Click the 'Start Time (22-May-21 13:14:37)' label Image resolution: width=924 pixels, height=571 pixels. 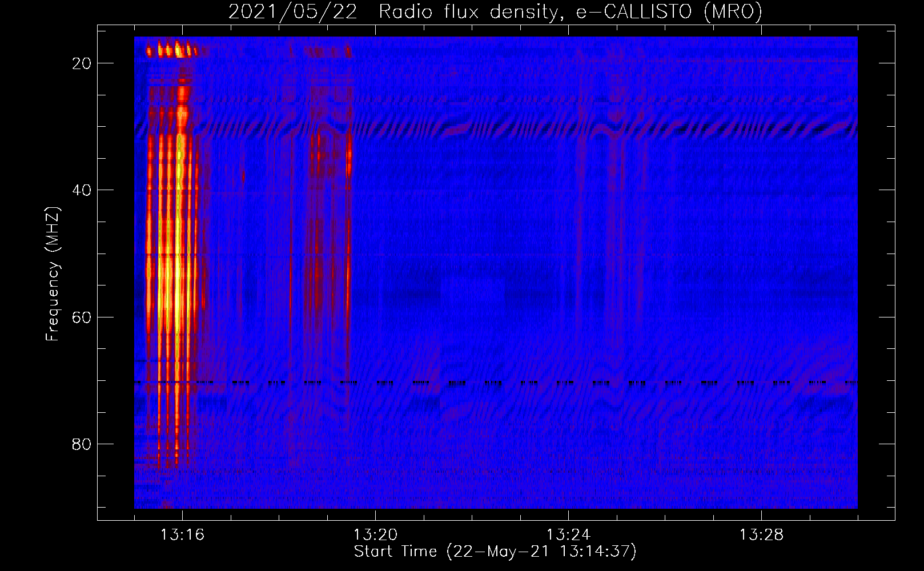(x=495, y=552)
